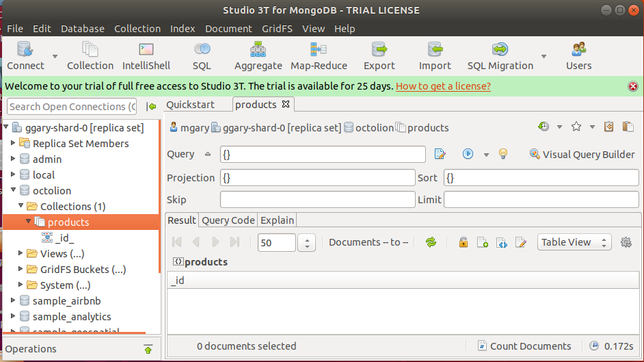The height and width of the screenshot is (362, 644).
Task: Expand the admin database node
Action: 13,159
